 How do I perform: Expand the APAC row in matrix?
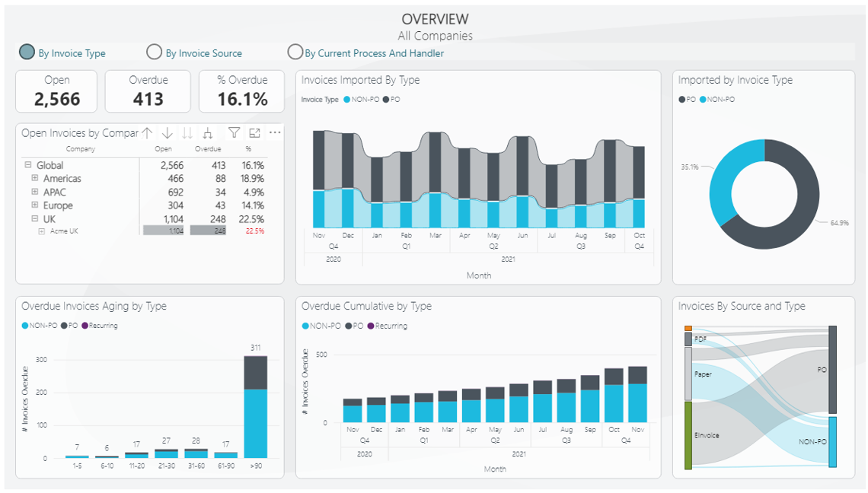pyautogui.click(x=34, y=192)
